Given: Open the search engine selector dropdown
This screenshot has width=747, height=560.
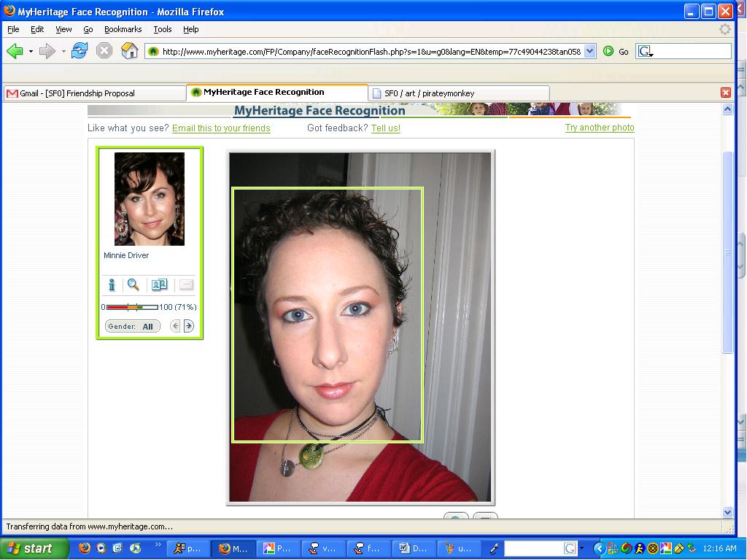Looking at the screenshot, I should [646, 52].
